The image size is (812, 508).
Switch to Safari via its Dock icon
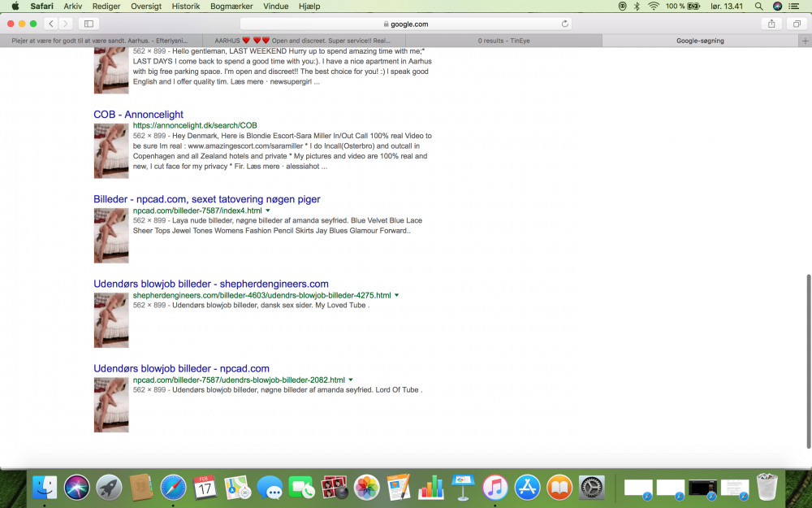(x=173, y=487)
